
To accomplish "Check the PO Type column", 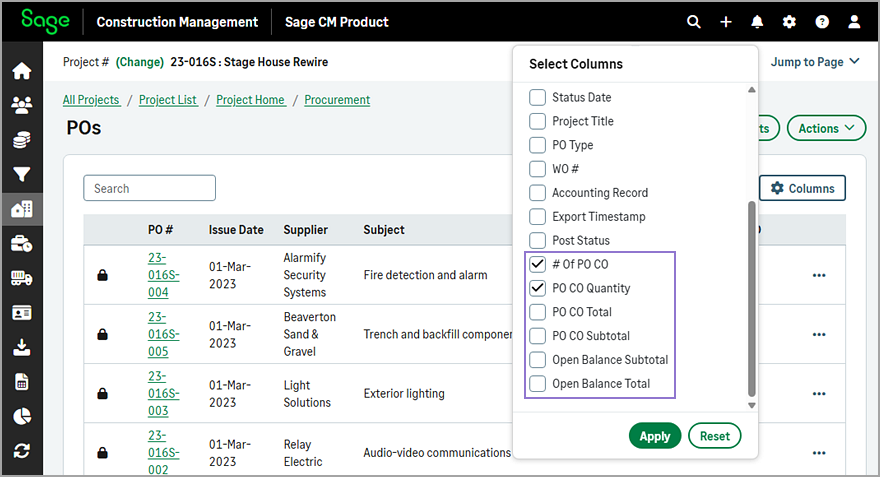I will [x=537, y=145].
